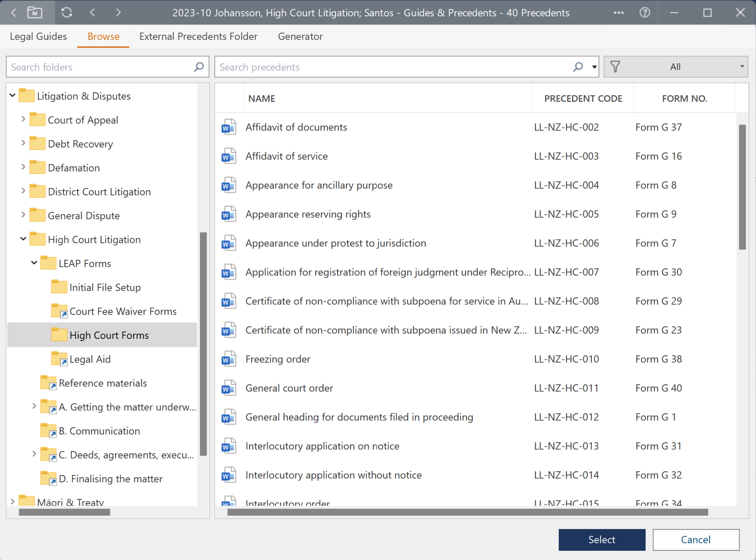
Task: Sort by FORM NO. column header
Action: pos(685,99)
